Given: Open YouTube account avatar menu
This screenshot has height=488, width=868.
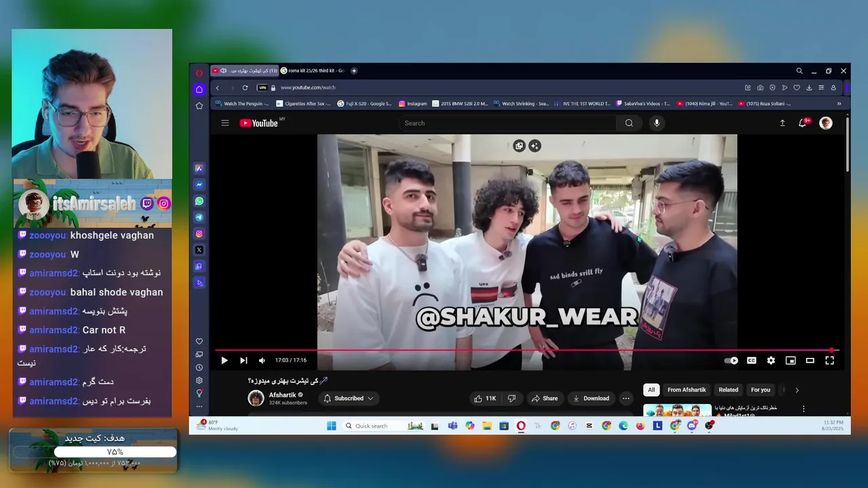Looking at the screenshot, I should click(825, 123).
